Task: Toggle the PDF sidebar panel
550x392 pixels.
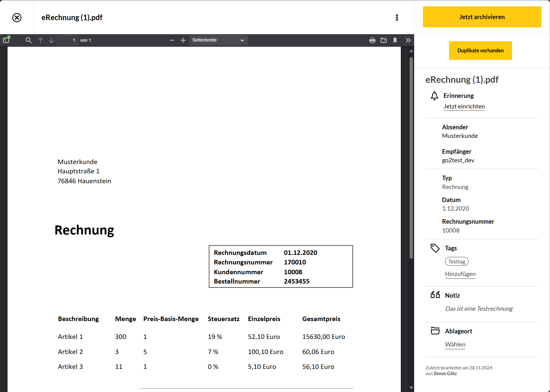Action: pyautogui.click(x=6, y=40)
